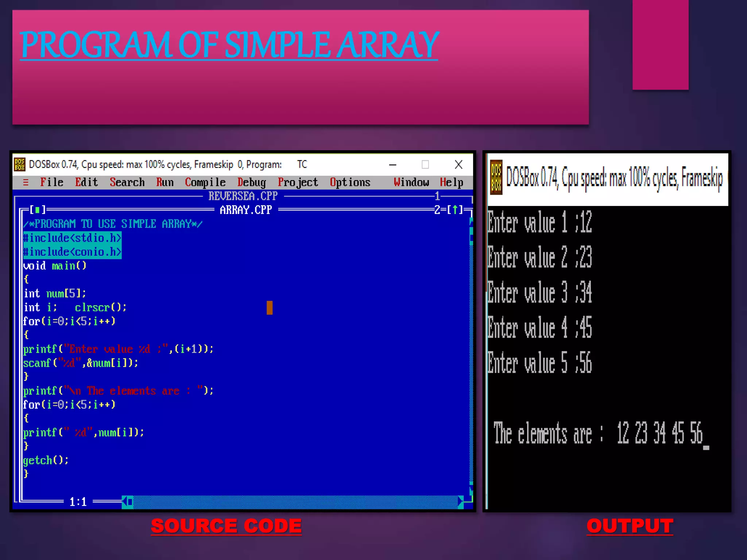Click the output line Enter value 5 :56
This screenshot has width=747, height=560.
pyautogui.click(x=539, y=363)
